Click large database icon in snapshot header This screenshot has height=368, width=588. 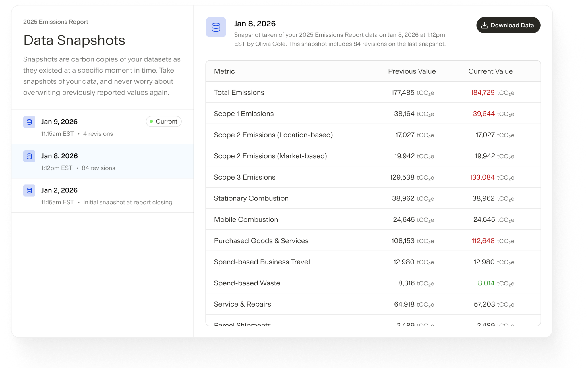(216, 27)
